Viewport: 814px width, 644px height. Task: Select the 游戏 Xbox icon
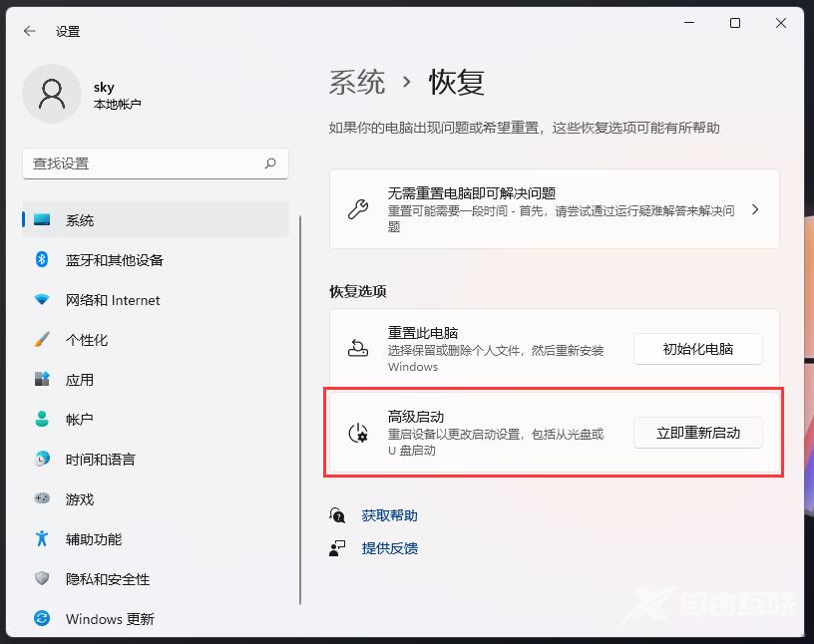coord(40,499)
